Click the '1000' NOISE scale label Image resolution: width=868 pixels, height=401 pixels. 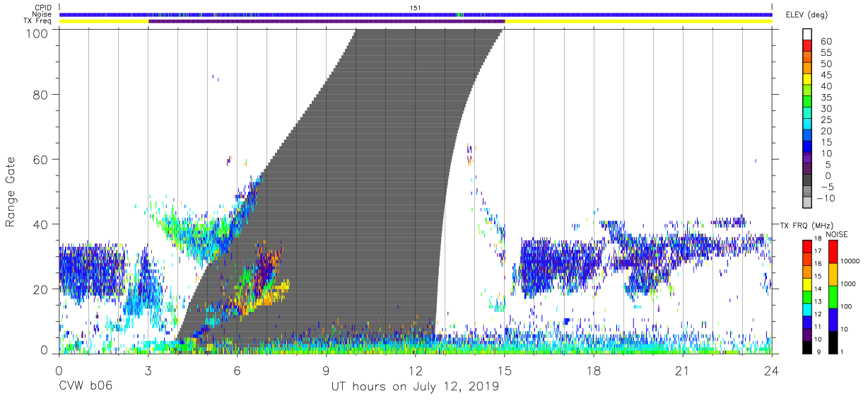[849, 284]
